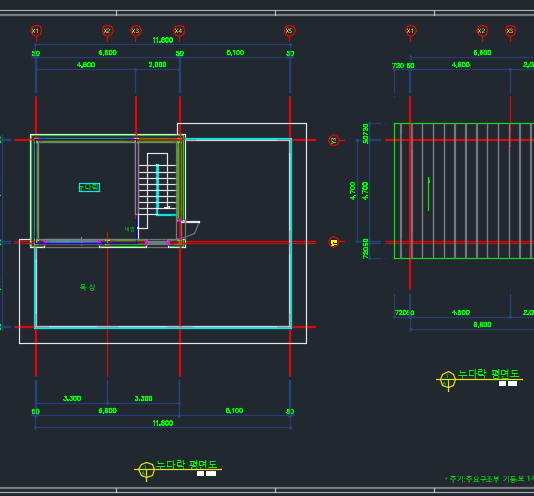The height and width of the screenshot is (496, 534).
Task: Click the Y3 grid axis bubble
Action: point(334,140)
